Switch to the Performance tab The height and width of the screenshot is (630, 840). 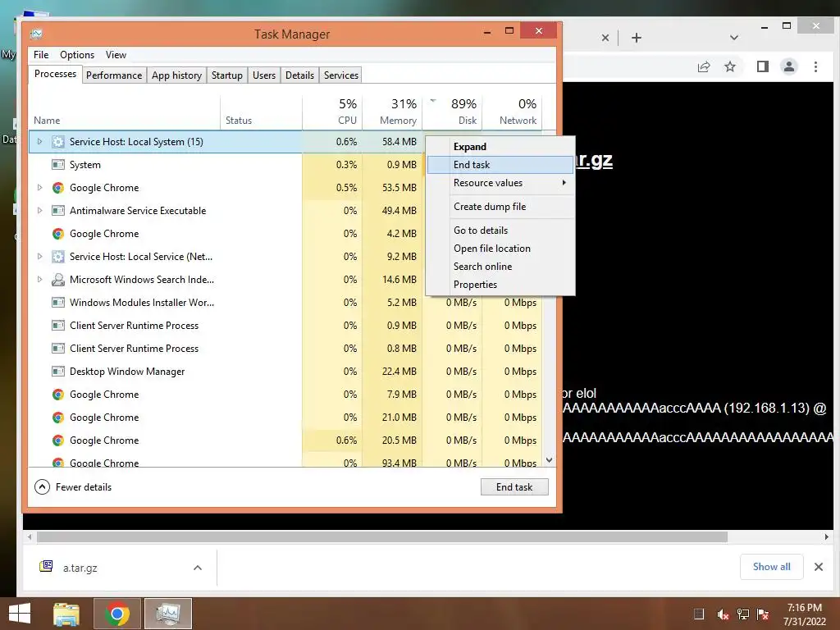click(x=114, y=75)
